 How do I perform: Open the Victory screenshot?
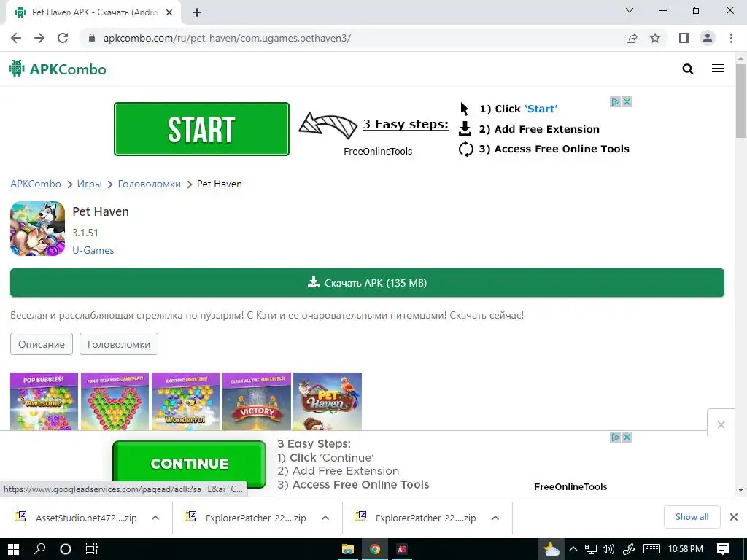coord(256,402)
